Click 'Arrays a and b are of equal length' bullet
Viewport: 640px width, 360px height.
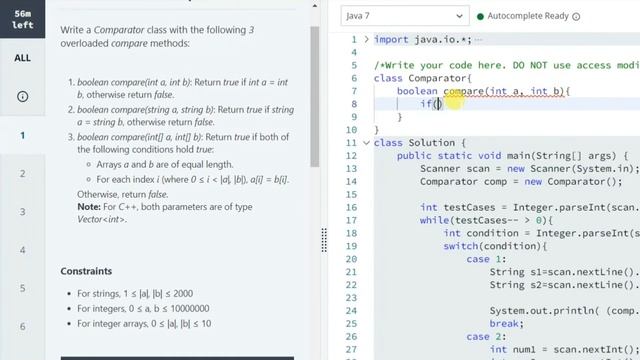(x=165, y=164)
